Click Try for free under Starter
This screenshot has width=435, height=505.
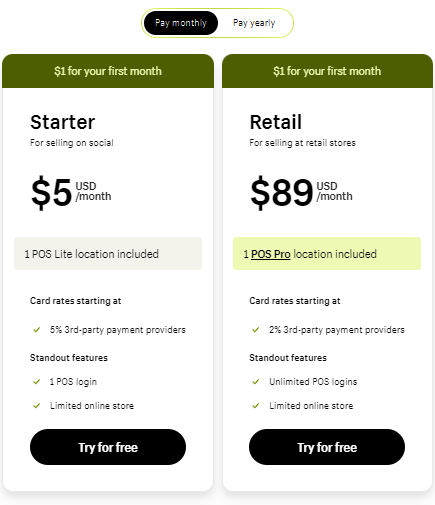108,447
